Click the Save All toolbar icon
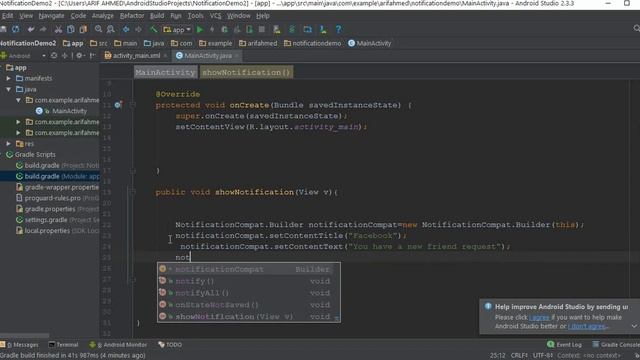 [3, 29]
